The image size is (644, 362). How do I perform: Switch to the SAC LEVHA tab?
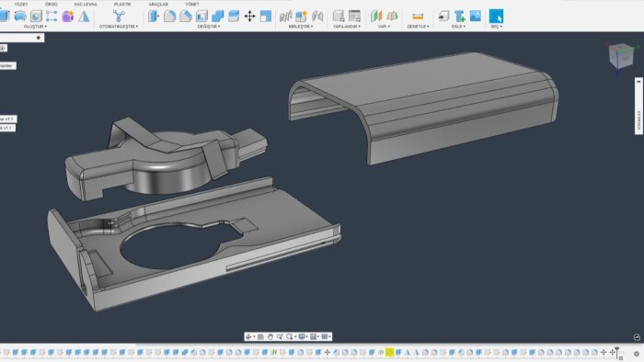(x=86, y=4)
